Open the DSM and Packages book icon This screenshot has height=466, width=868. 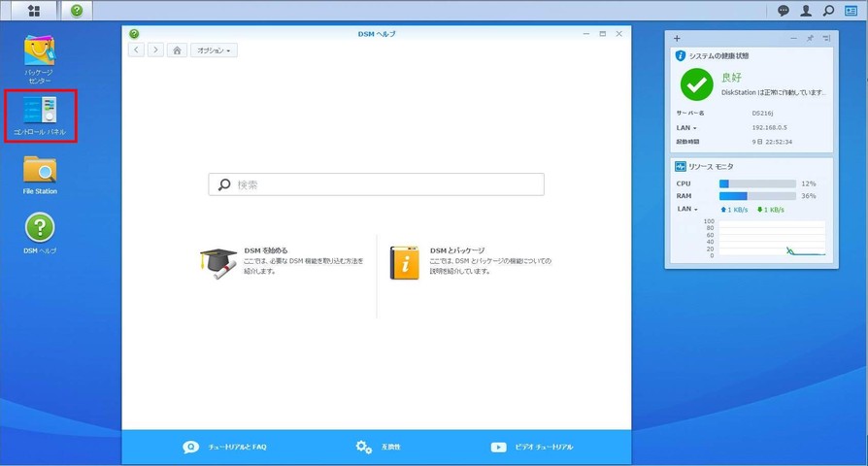pos(405,263)
